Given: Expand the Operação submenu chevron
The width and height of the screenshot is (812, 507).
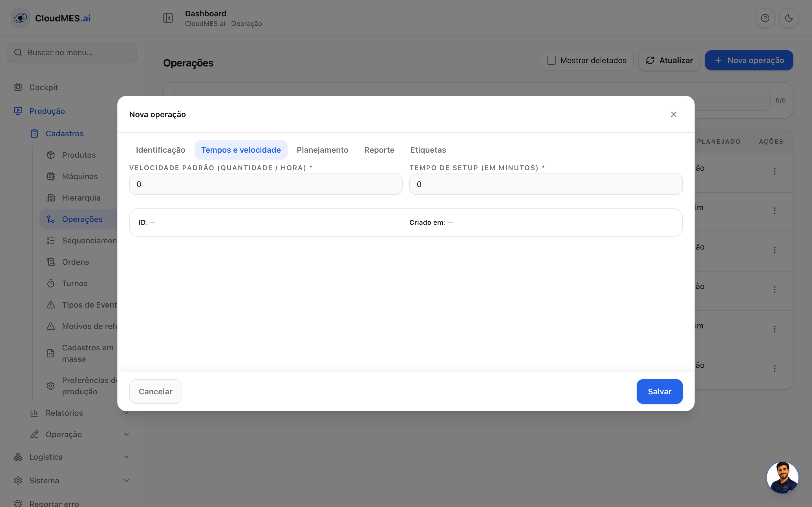Looking at the screenshot, I should point(126,434).
